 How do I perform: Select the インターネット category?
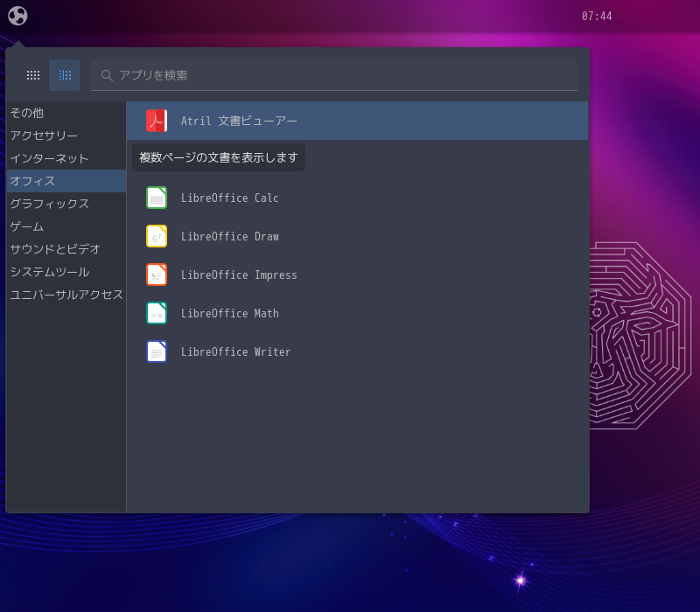coord(66,158)
